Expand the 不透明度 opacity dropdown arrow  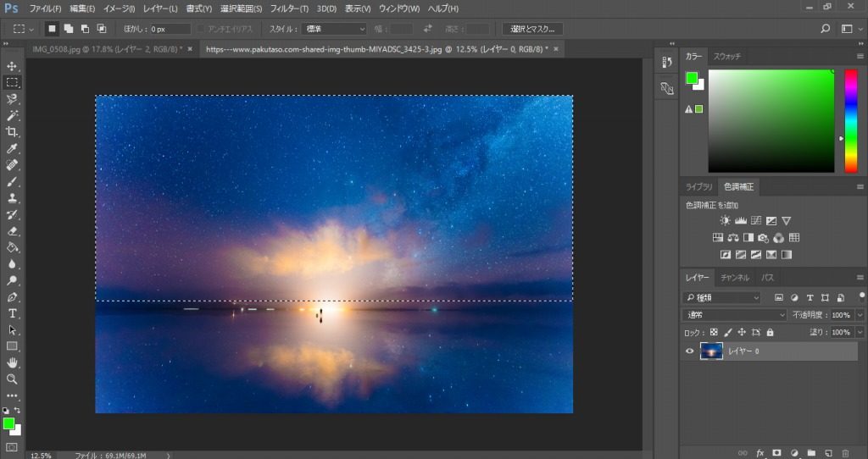(860, 315)
